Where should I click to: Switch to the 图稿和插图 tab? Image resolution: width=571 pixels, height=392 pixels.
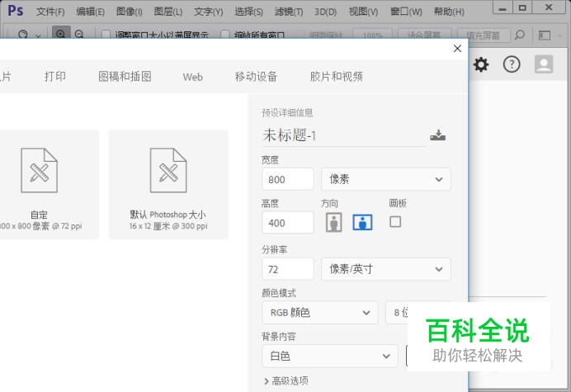125,76
